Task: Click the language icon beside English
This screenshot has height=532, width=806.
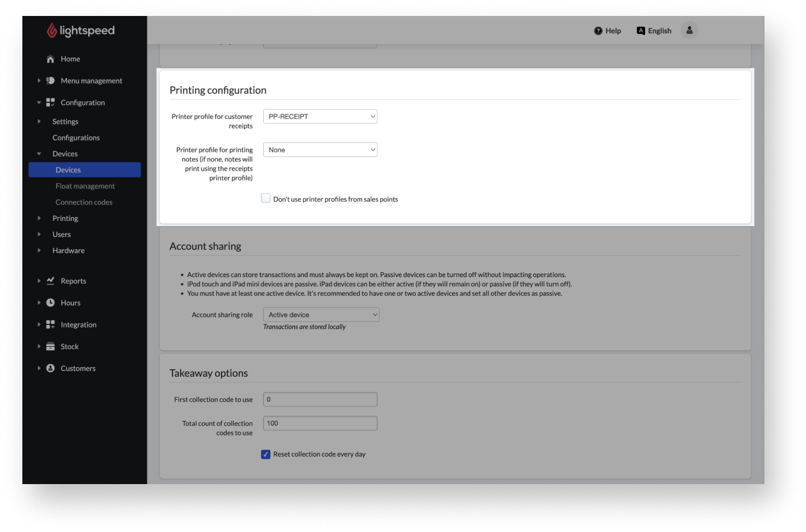Action: tap(641, 31)
